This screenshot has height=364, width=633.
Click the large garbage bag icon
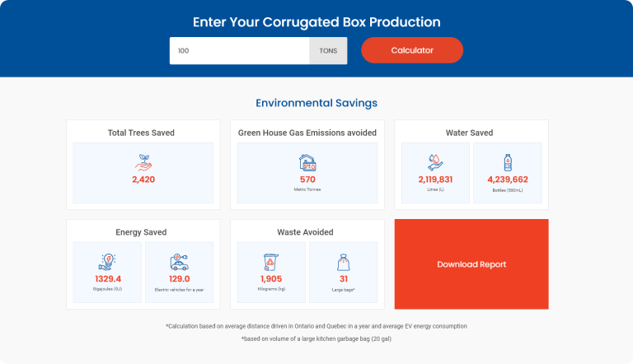tap(343, 261)
